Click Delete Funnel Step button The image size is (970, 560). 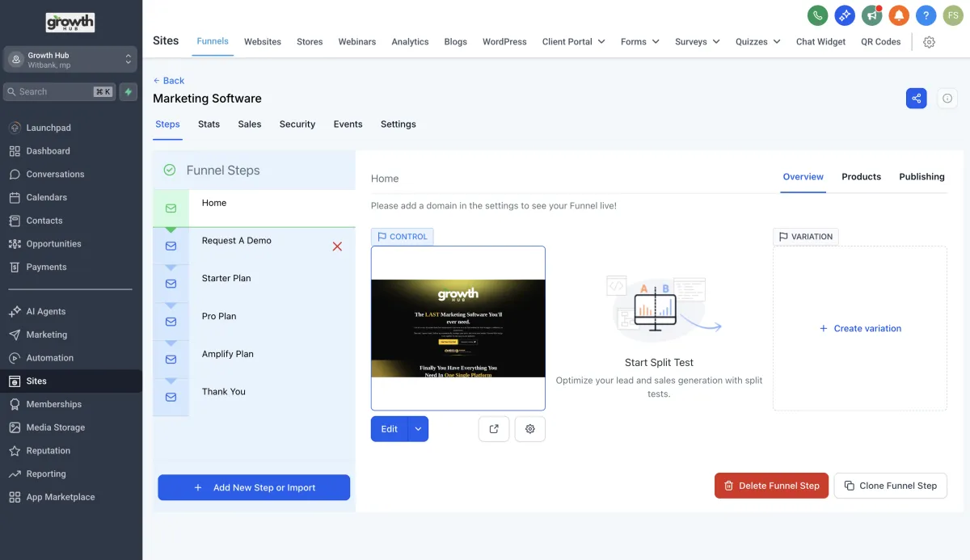point(771,486)
